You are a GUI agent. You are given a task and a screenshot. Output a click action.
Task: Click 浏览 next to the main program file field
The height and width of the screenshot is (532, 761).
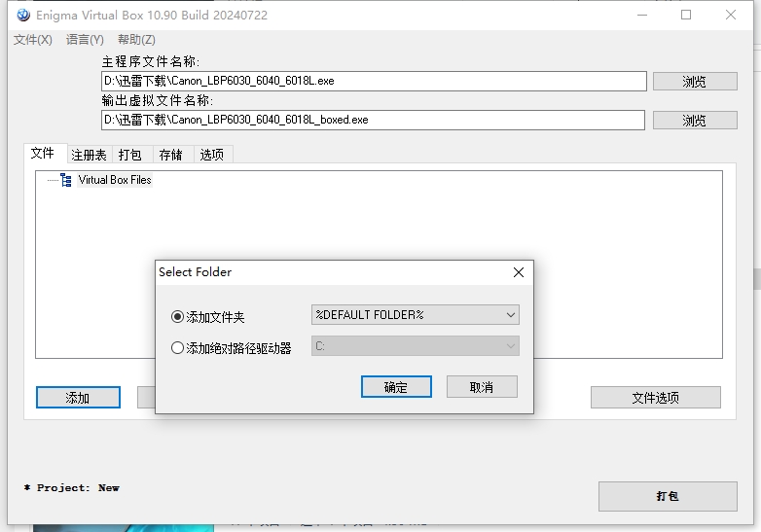click(x=694, y=82)
